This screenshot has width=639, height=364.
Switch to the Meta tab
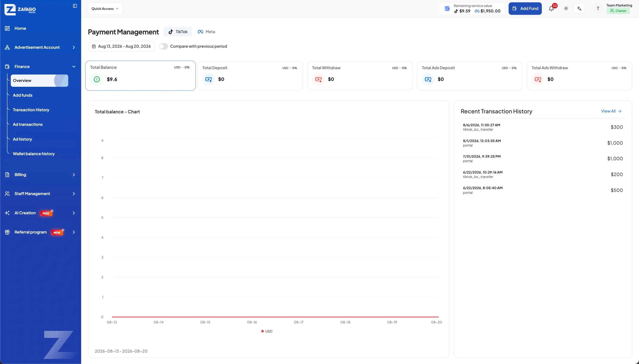tap(206, 32)
